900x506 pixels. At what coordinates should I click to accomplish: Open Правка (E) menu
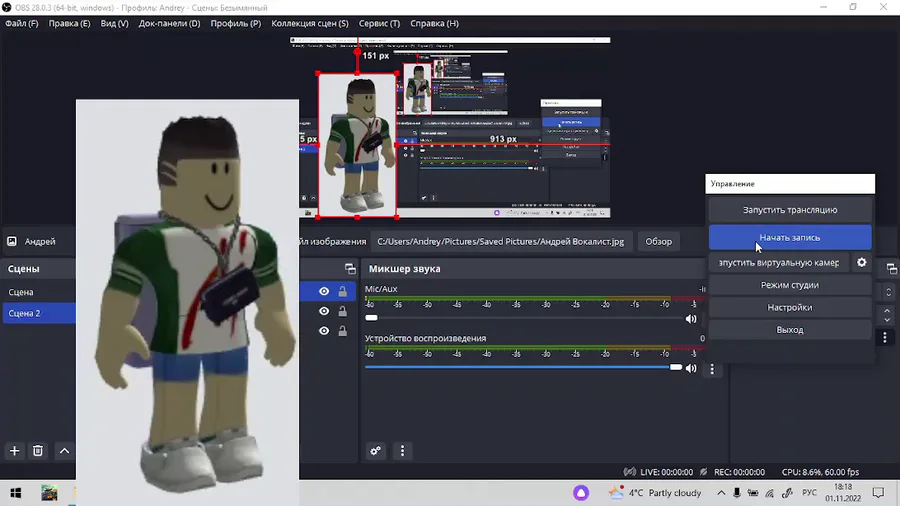pyautogui.click(x=69, y=24)
